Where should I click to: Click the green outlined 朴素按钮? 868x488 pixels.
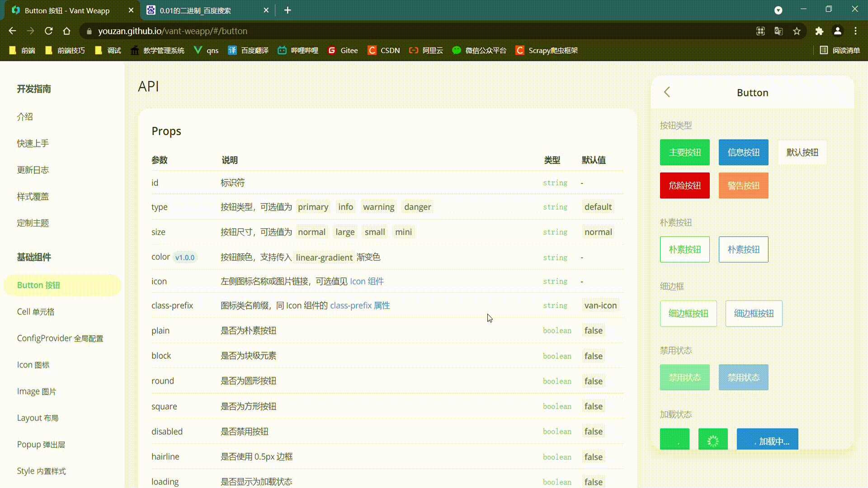pyautogui.click(x=685, y=249)
